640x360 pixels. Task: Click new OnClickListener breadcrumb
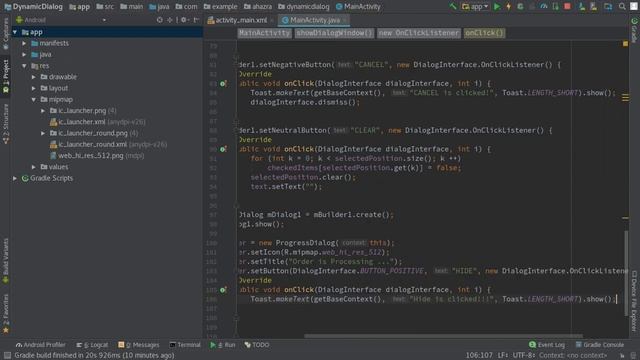click(x=419, y=33)
